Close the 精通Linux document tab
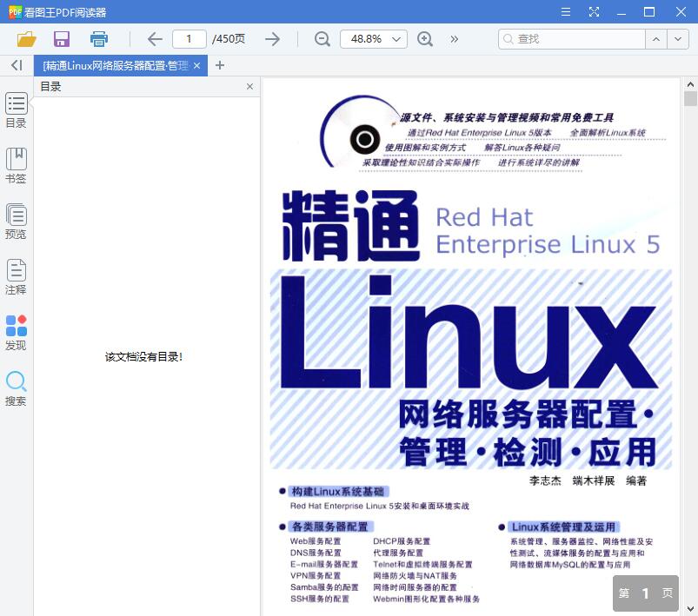Viewport: 698px width, 616px height. pos(196,66)
